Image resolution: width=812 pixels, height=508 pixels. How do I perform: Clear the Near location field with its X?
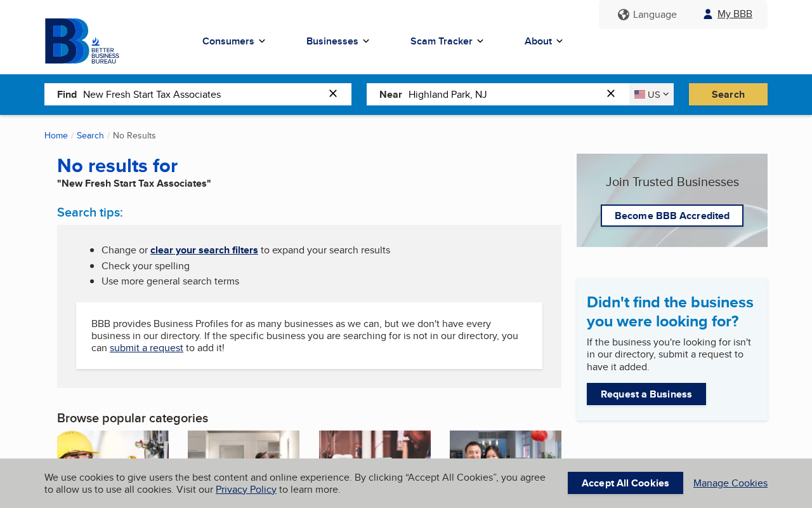click(x=611, y=93)
